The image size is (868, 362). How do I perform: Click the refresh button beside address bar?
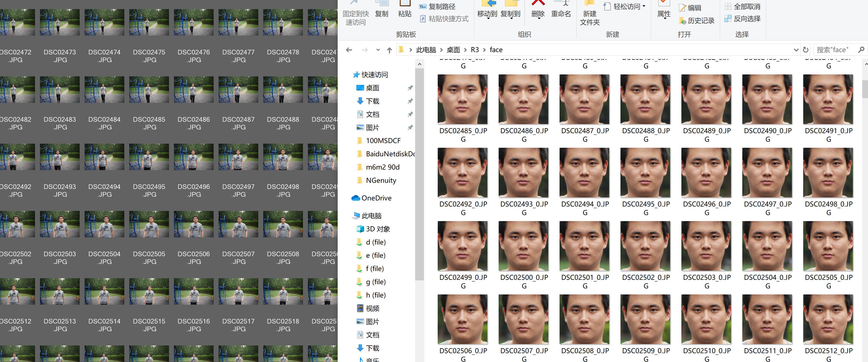[x=806, y=50]
